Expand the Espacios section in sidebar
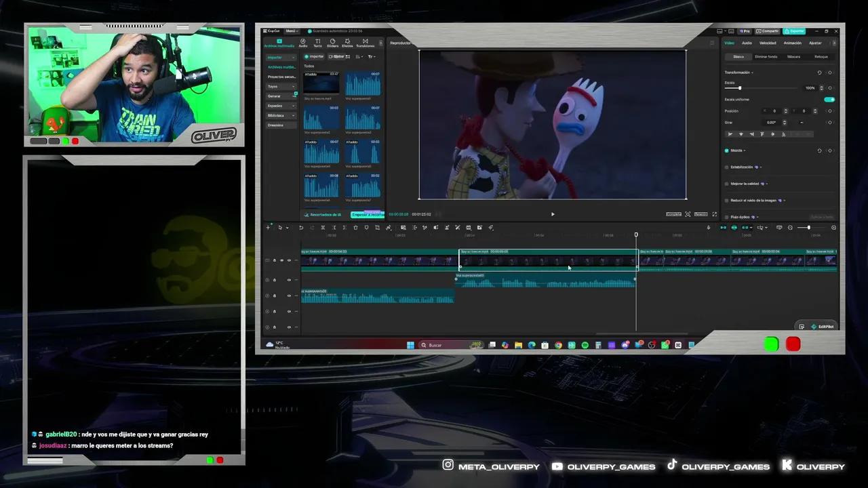The image size is (868, 488). (x=281, y=106)
